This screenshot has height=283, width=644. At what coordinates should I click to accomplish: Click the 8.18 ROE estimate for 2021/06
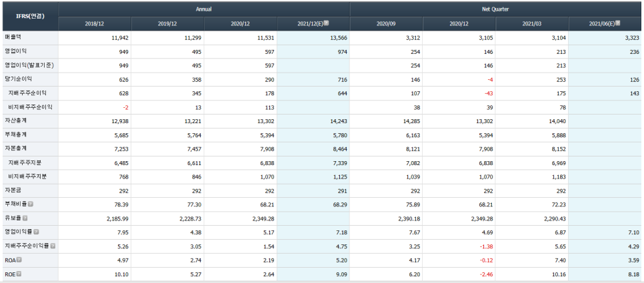pyautogui.click(x=635, y=274)
